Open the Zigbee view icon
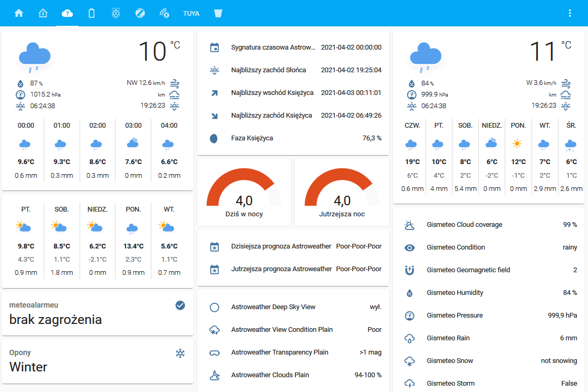The image size is (588, 392). pyautogui.click(x=140, y=13)
